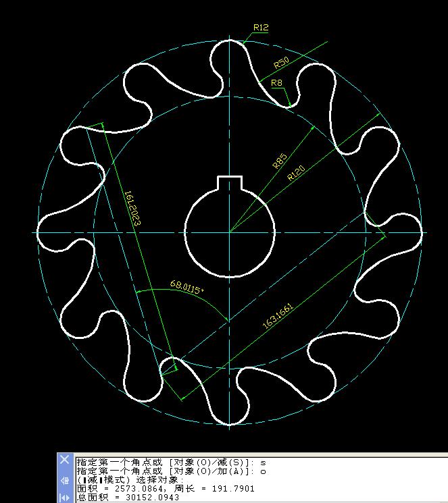The height and width of the screenshot is (503, 448).
Task: Click the 周长 = 191.7901 perimeter value
Action: click(214, 489)
